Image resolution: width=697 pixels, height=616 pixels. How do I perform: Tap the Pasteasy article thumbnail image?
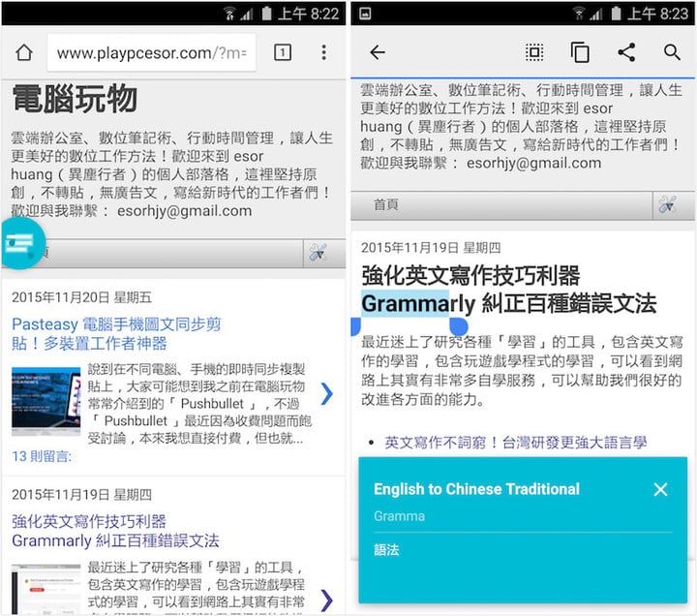coord(46,401)
